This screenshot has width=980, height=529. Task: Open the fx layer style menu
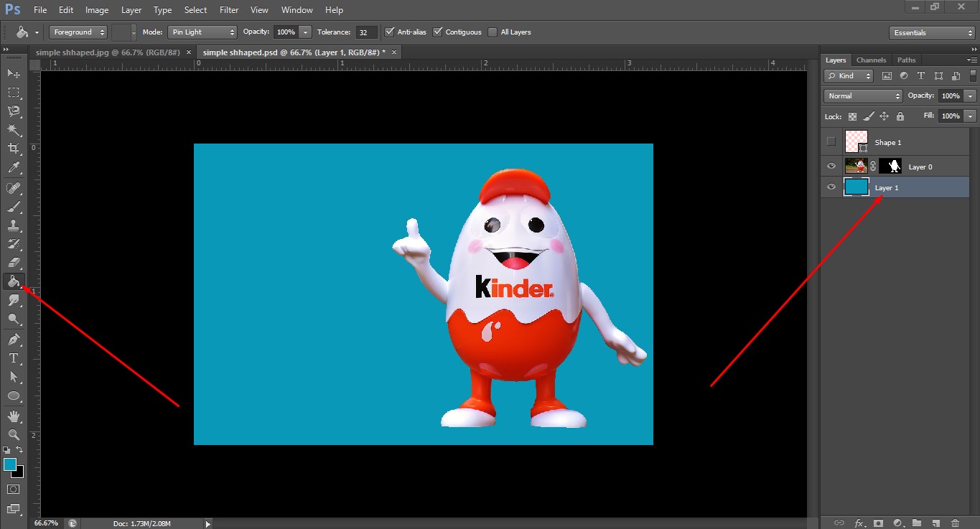coord(859,523)
